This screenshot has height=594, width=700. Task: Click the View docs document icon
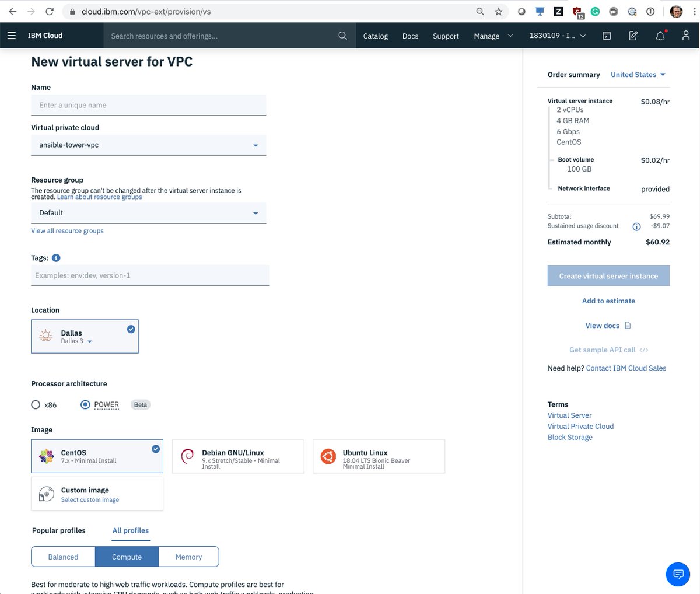(x=628, y=326)
